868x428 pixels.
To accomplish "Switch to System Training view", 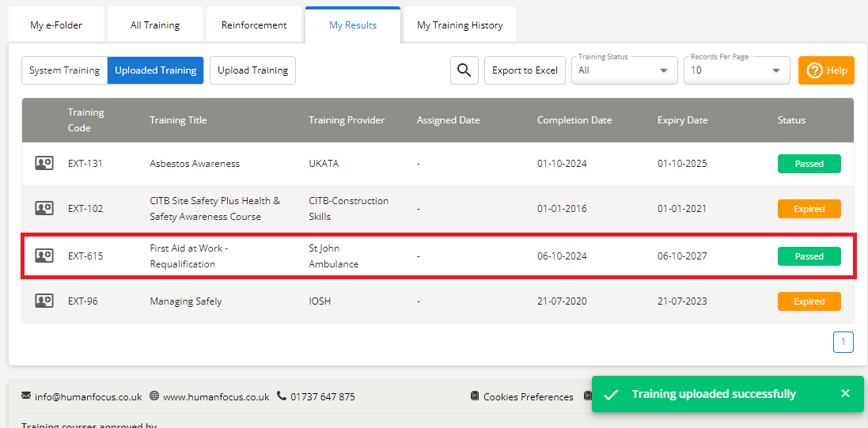I will (x=64, y=70).
